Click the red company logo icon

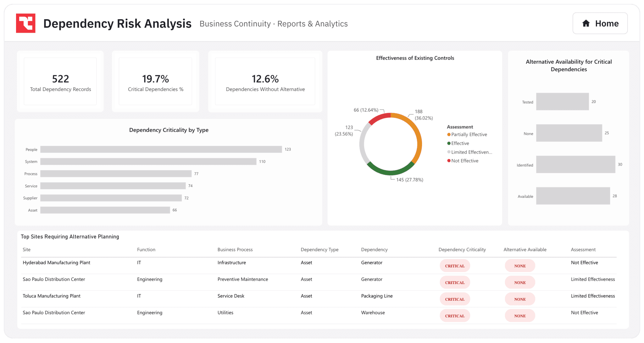pyautogui.click(x=25, y=23)
